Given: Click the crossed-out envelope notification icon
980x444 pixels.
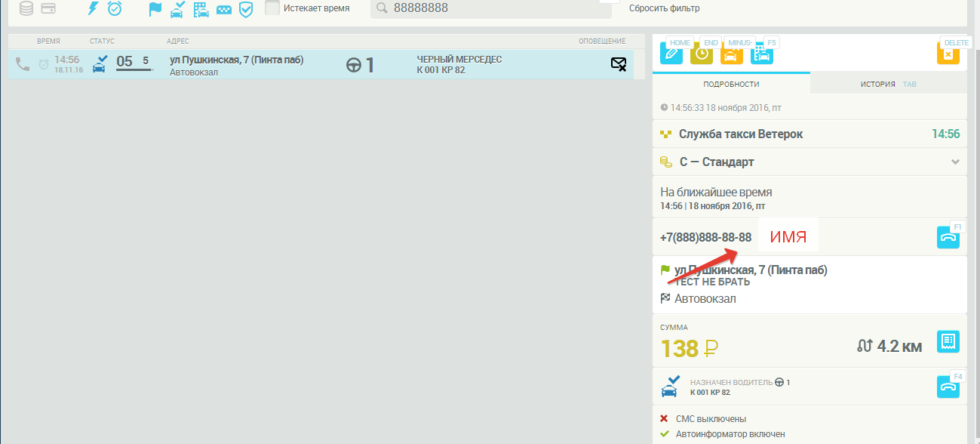Looking at the screenshot, I should pyautogui.click(x=618, y=65).
